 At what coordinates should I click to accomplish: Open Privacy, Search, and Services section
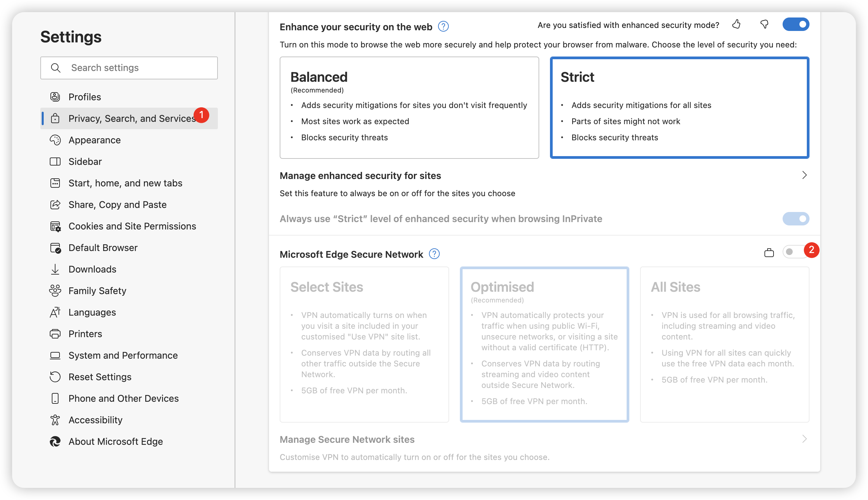pyautogui.click(x=129, y=118)
